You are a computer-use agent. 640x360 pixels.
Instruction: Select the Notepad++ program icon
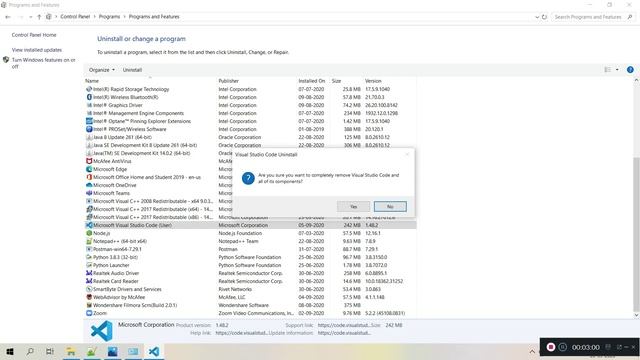[x=89, y=241]
